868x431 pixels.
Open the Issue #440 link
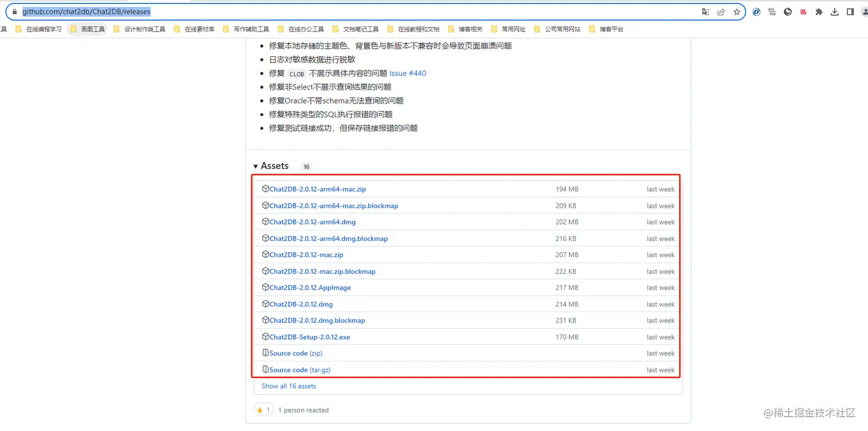point(408,73)
